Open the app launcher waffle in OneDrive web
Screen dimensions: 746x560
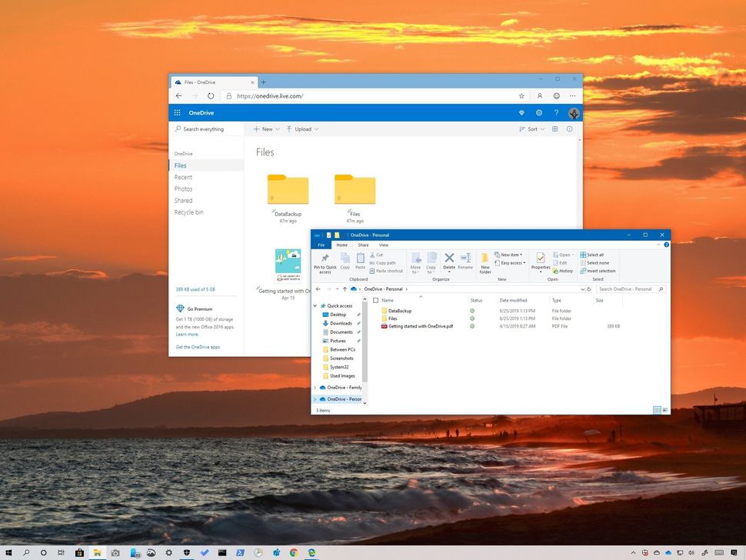[177, 112]
